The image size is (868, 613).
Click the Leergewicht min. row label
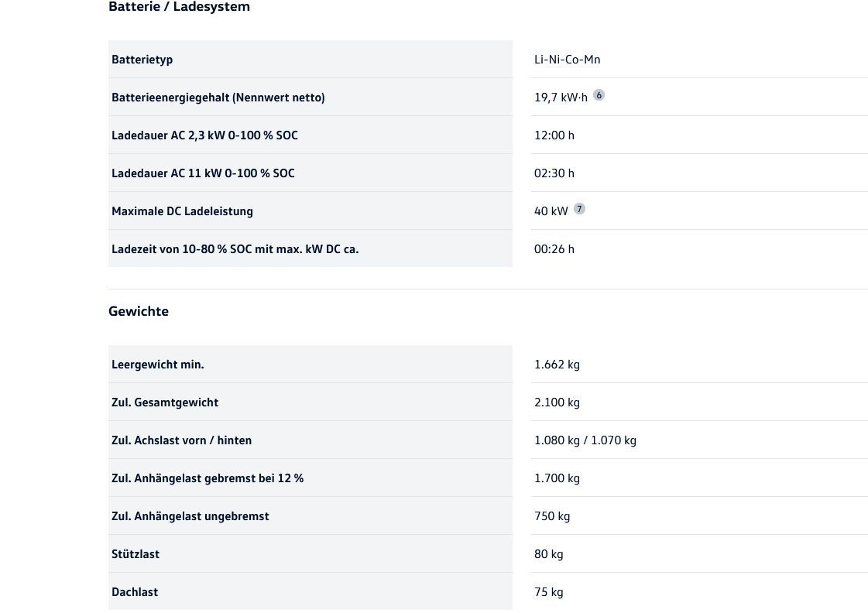(x=157, y=365)
